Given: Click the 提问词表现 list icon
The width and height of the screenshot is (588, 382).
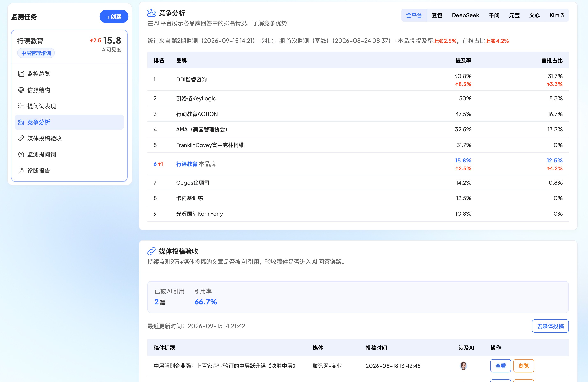Looking at the screenshot, I should (21, 106).
